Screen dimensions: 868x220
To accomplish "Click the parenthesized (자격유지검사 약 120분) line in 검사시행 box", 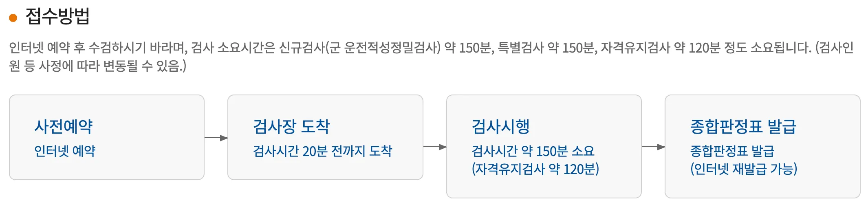I will pos(535,169).
